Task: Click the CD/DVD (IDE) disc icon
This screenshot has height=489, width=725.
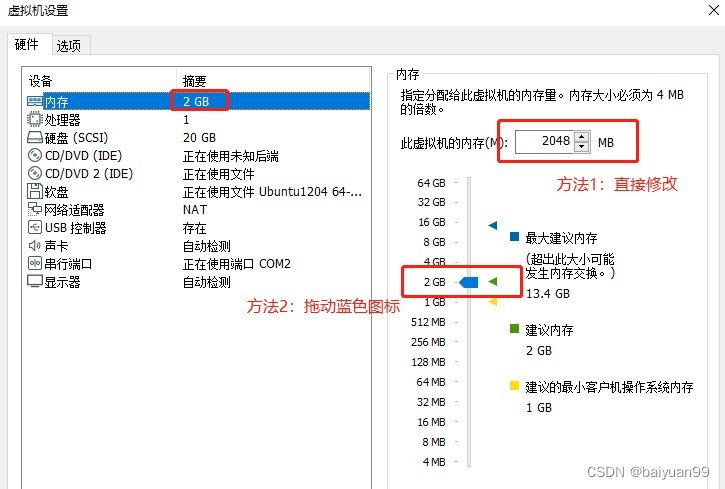Action: pyautogui.click(x=35, y=155)
